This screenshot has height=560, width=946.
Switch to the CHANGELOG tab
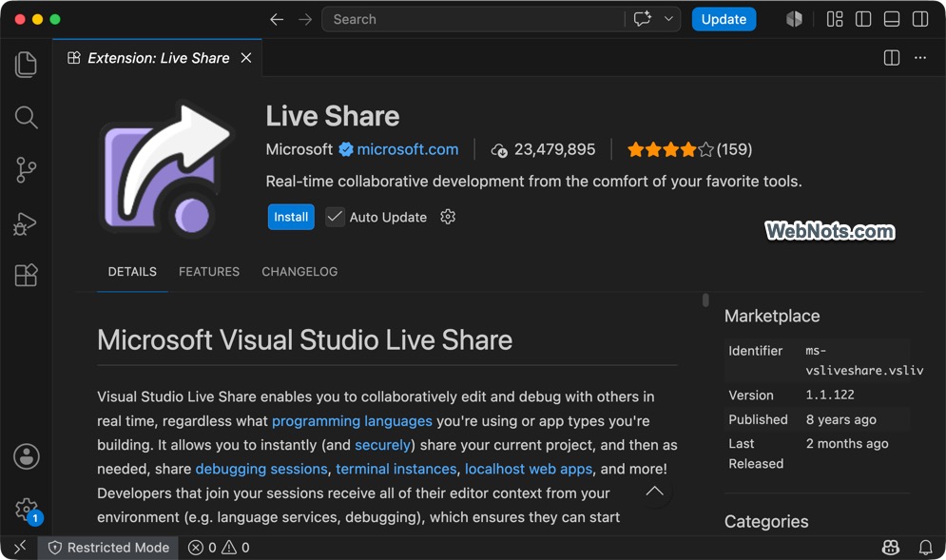[x=299, y=272]
